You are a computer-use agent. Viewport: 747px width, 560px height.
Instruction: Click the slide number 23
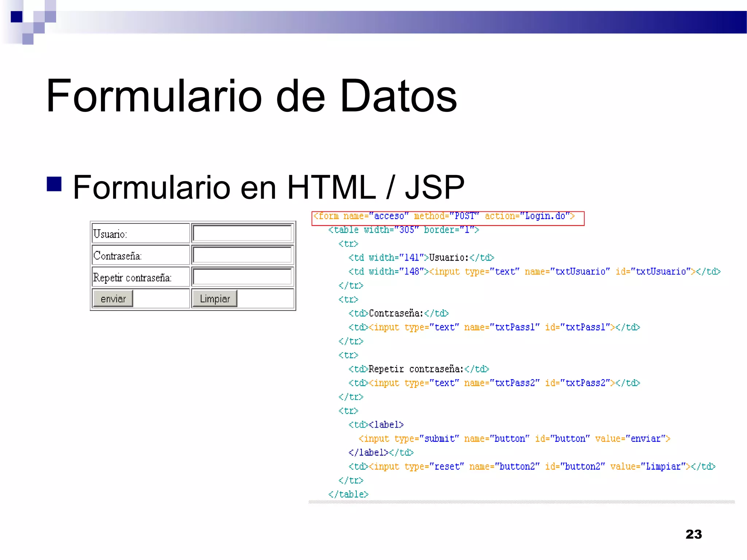coord(693,534)
